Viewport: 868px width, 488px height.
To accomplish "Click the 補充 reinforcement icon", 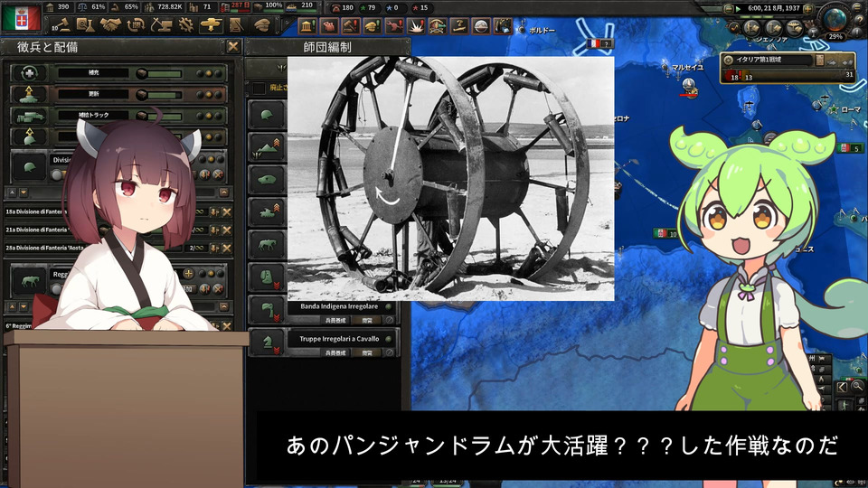I will 29,73.
